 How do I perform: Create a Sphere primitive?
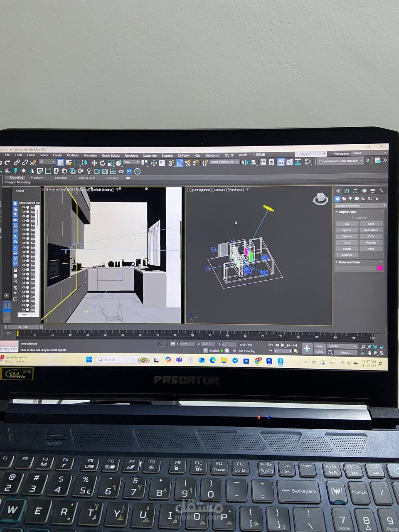point(347,230)
